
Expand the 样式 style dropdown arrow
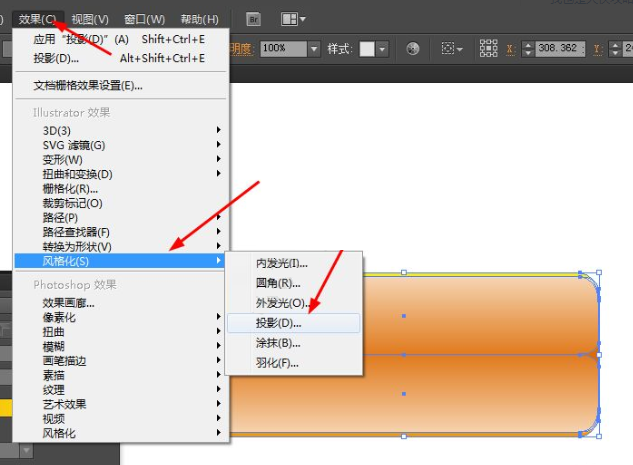pyautogui.click(x=382, y=49)
